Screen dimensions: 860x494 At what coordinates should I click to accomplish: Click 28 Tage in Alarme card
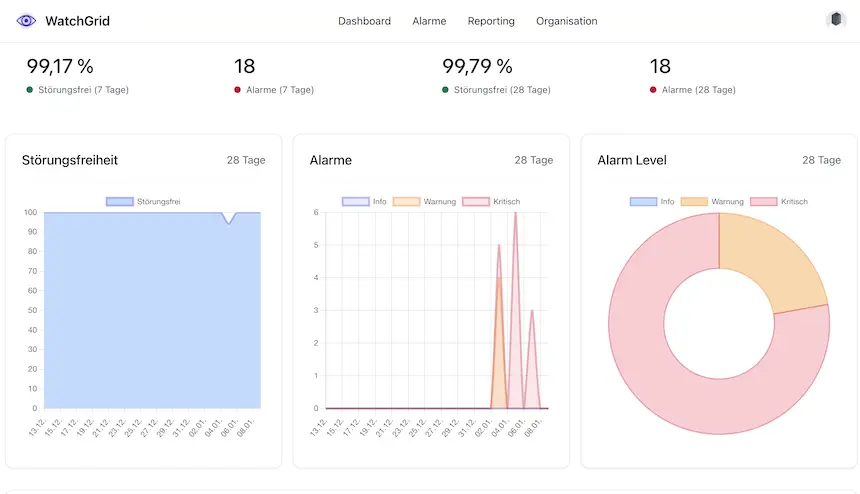[534, 160]
